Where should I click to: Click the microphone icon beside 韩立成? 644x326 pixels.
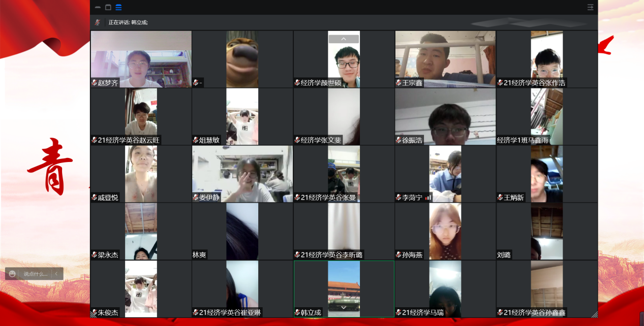tap(297, 313)
